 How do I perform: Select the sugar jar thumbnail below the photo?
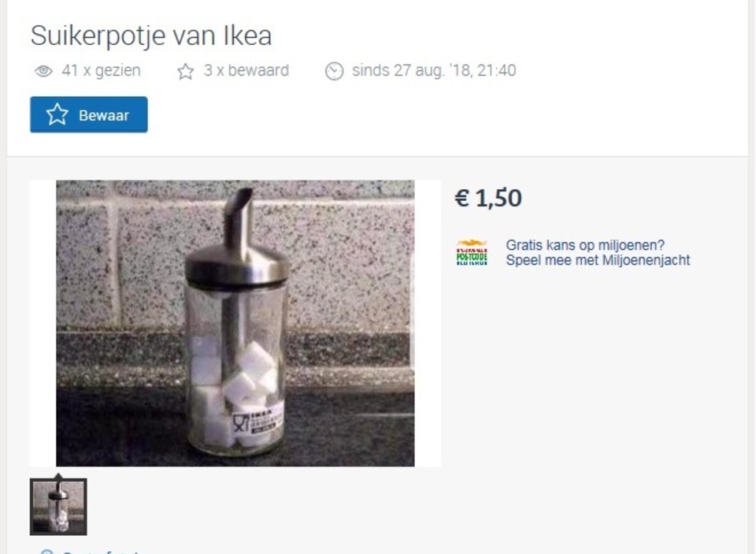point(58,507)
